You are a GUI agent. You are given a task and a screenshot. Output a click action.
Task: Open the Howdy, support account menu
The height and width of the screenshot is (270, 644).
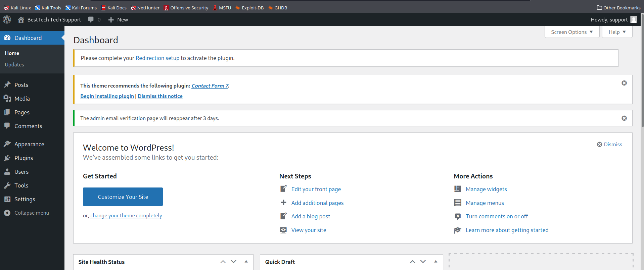click(x=614, y=19)
